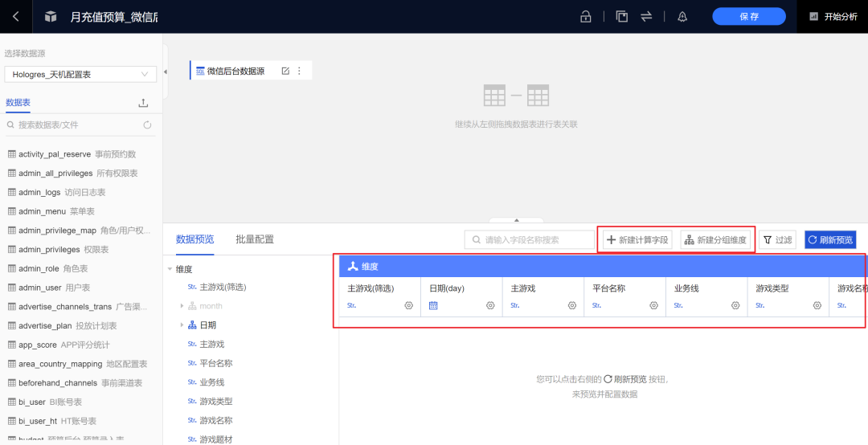Click the swap arrows icon in the top bar
Image resolution: width=868 pixels, height=445 pixels.
(646, 17)
